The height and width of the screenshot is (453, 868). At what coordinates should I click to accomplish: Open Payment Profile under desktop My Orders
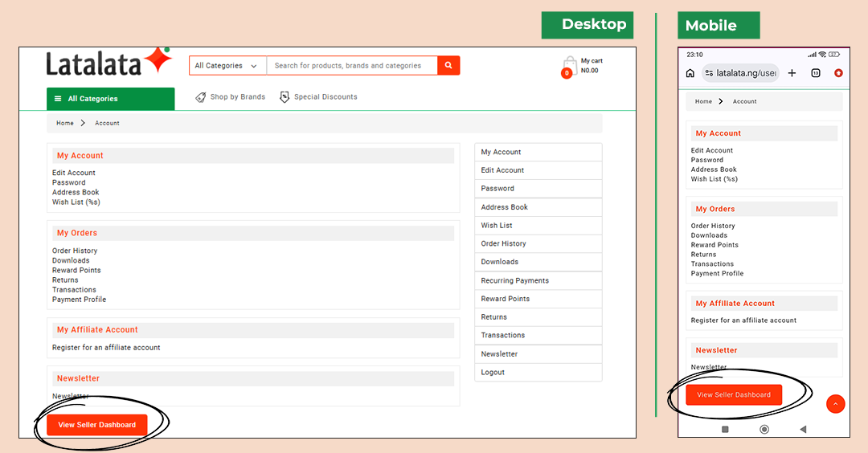click(79, 300)
